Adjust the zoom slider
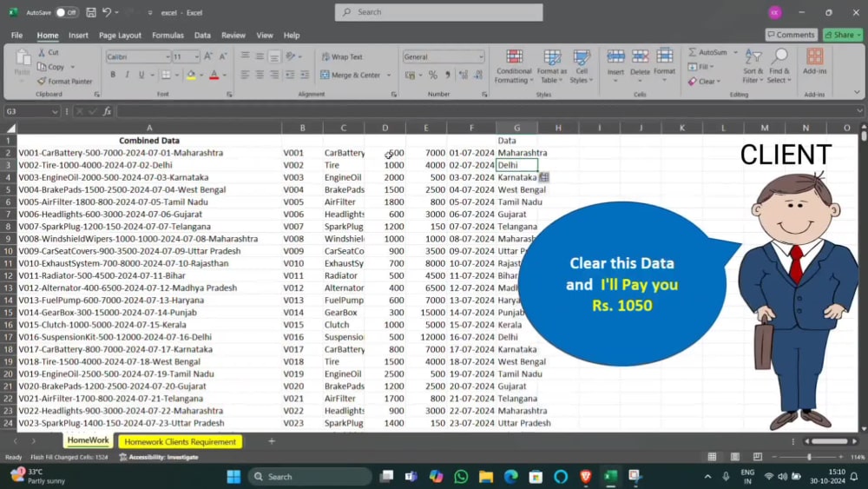This screenshot has height=489, width=868. [809, 457]
